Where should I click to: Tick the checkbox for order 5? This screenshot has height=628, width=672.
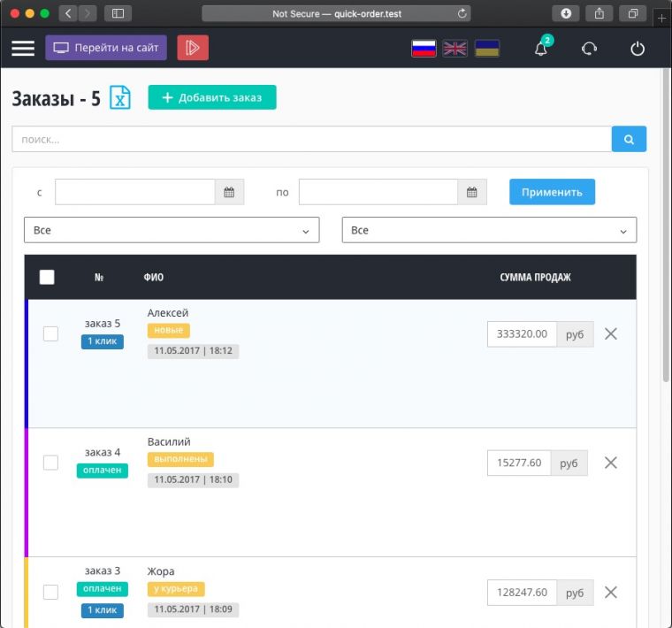click(x=51, y=333)
